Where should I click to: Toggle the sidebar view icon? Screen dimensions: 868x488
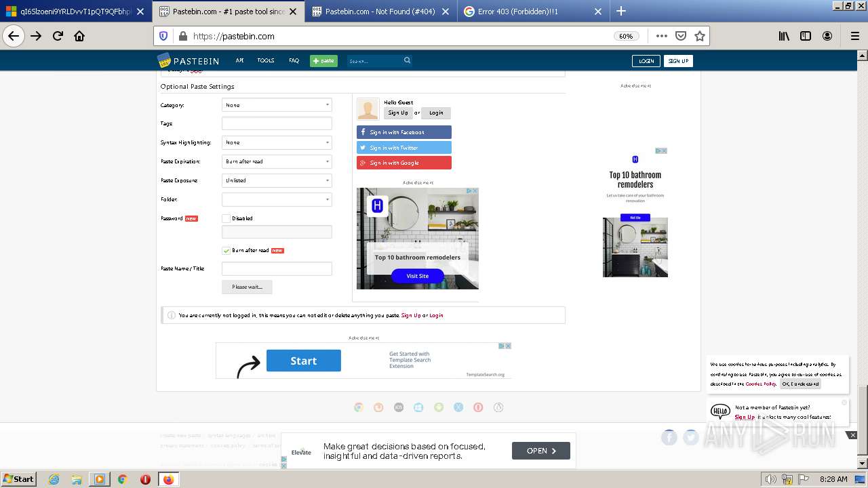806,36
